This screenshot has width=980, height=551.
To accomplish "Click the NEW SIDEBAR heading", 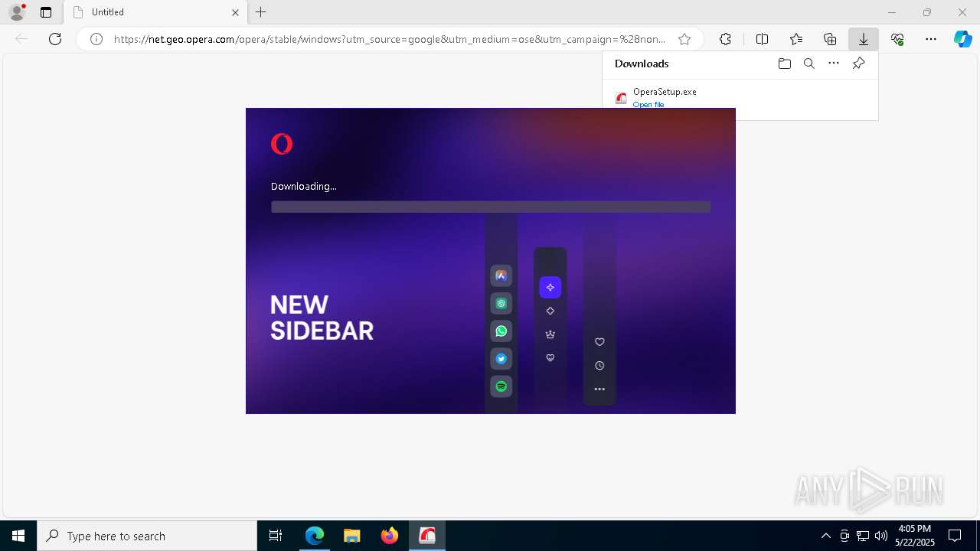I will click(x=322, y=318).
